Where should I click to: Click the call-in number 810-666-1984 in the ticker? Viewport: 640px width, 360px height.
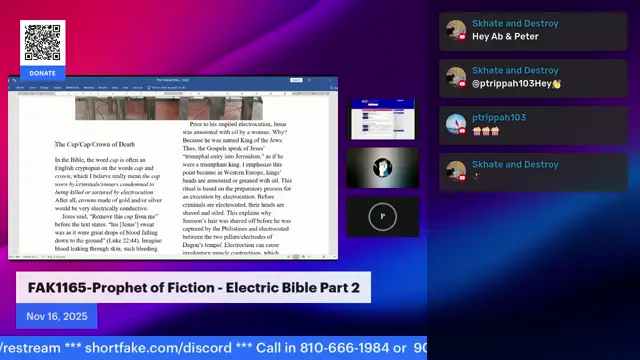tap(344, 348)
